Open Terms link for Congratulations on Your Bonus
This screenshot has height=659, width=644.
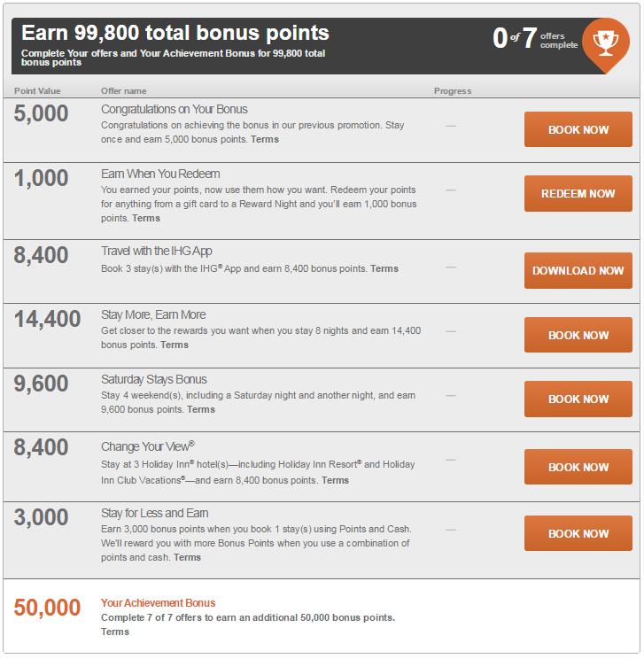point(265,140)
